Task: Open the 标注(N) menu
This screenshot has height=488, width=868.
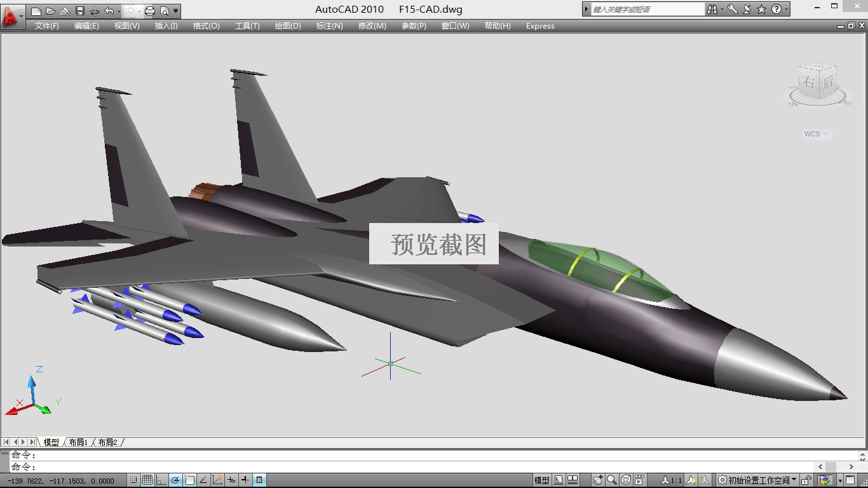Action: [x=329, y=26]
